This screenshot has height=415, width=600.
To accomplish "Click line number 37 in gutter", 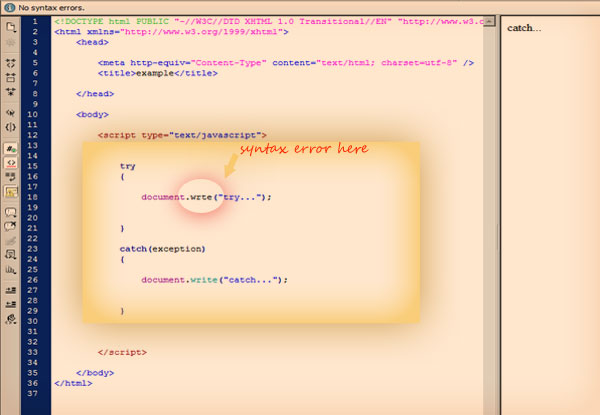I will click(x=33, y=393).
